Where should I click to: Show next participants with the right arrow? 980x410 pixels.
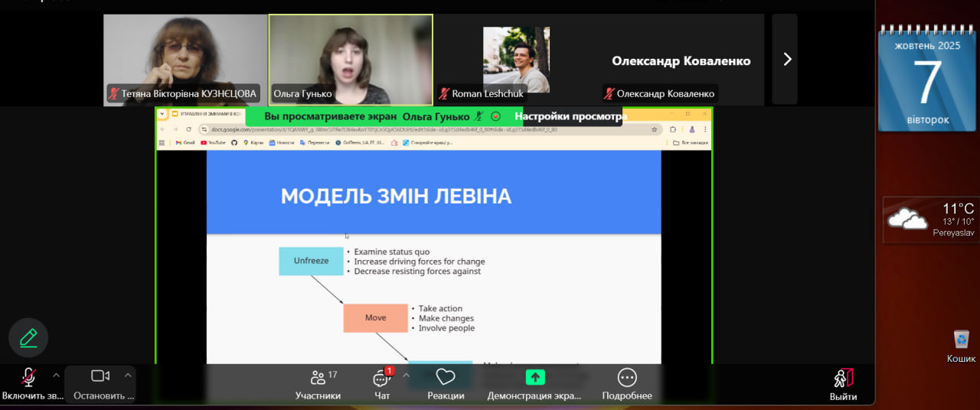[x=786, y=59]
